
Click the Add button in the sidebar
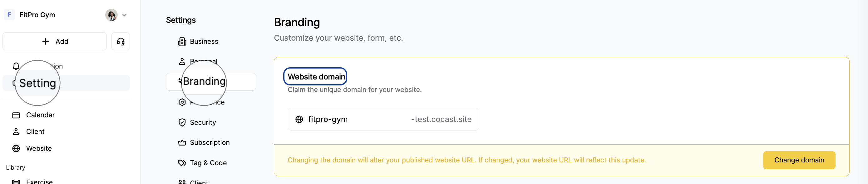coord(54,41)
